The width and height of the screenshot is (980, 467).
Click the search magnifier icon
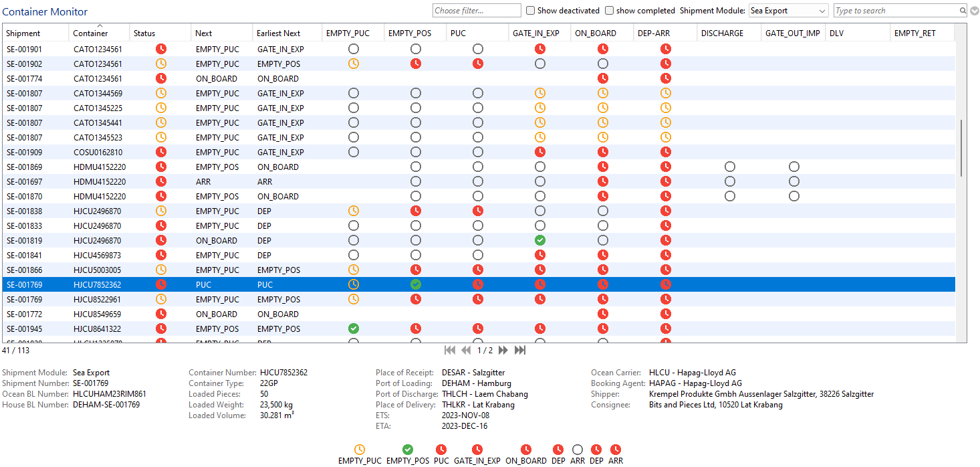pyautogui.click(x=963, y=11)
